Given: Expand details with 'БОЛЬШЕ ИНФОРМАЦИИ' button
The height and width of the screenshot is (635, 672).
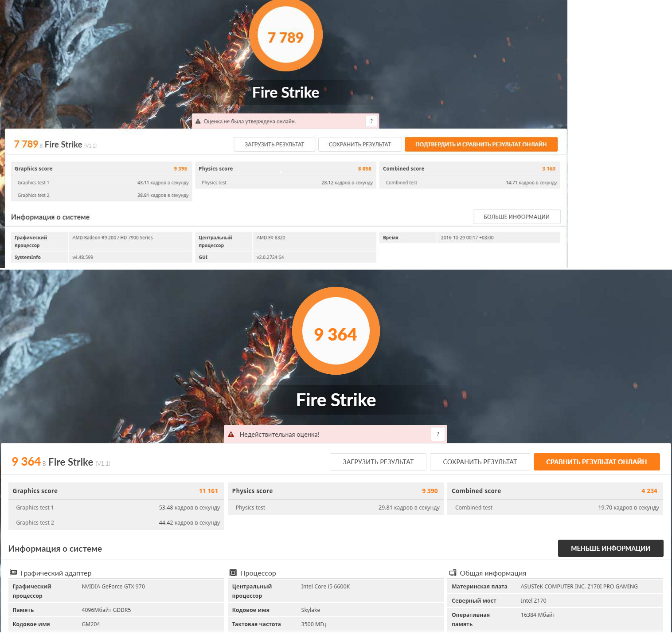Looking at the screenshot, I should tap(516, 217).
